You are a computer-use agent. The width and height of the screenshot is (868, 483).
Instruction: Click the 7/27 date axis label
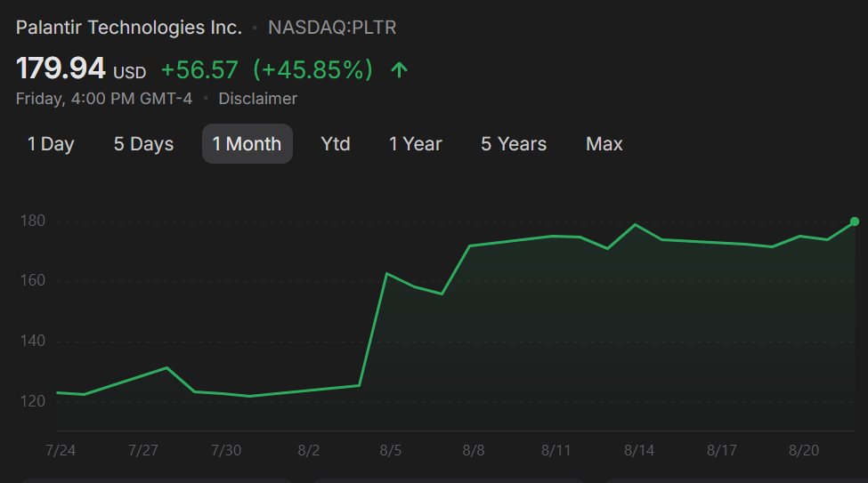142,450
